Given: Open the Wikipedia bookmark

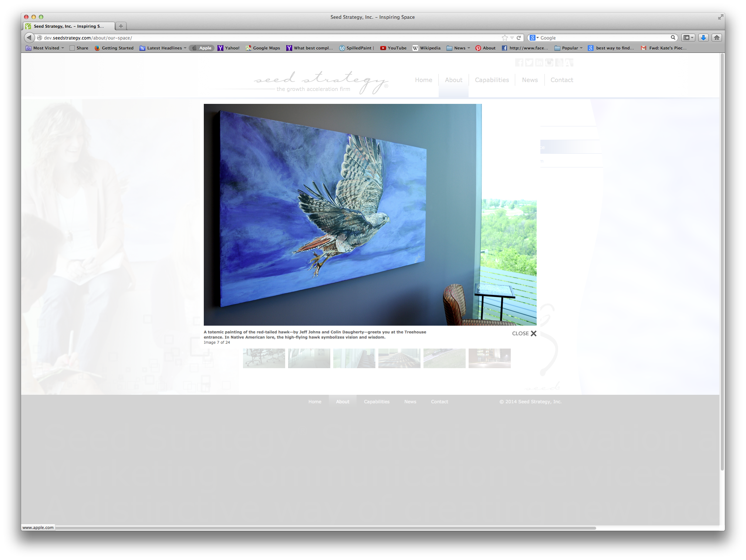Looking at the screenshot, I should [426, 48].
